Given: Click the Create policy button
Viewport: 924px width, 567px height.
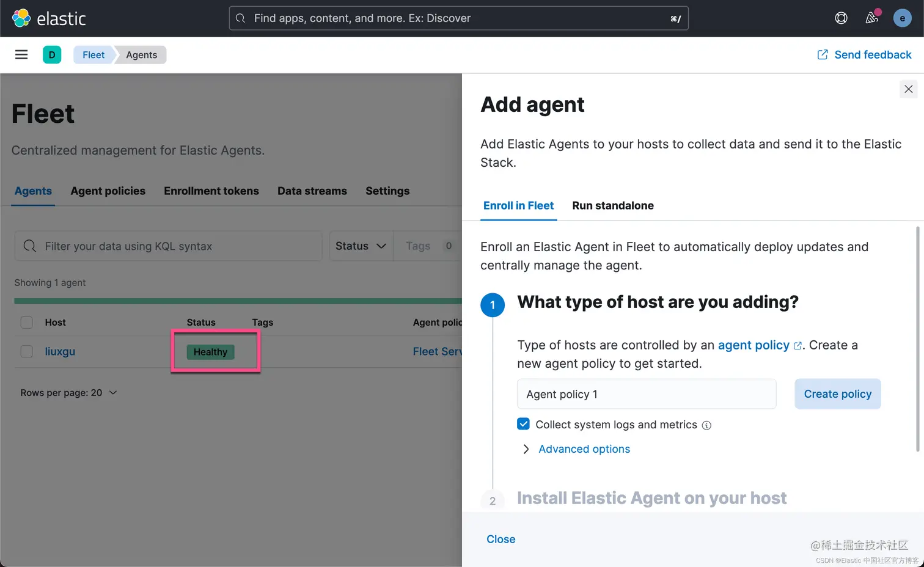Looking at the screenshot, I should [x=837, y=394].
